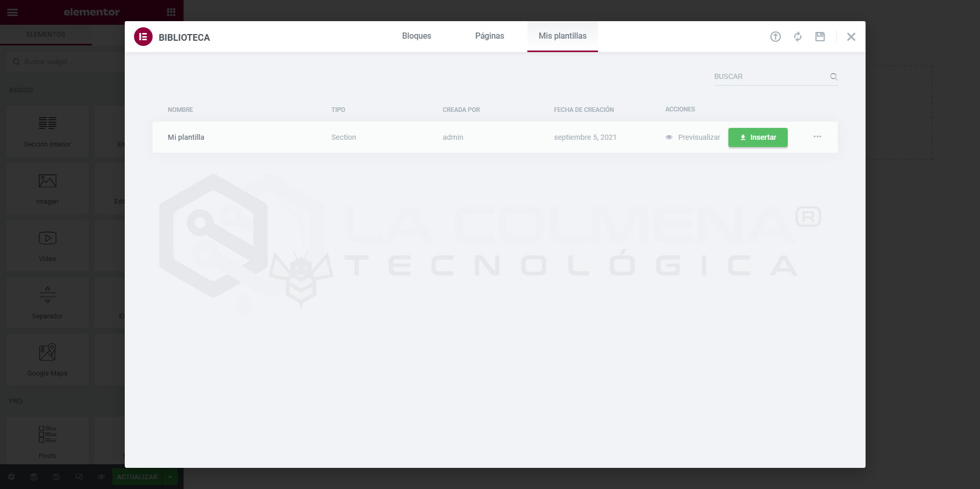Click the search magnifier icon

point(834,77)
